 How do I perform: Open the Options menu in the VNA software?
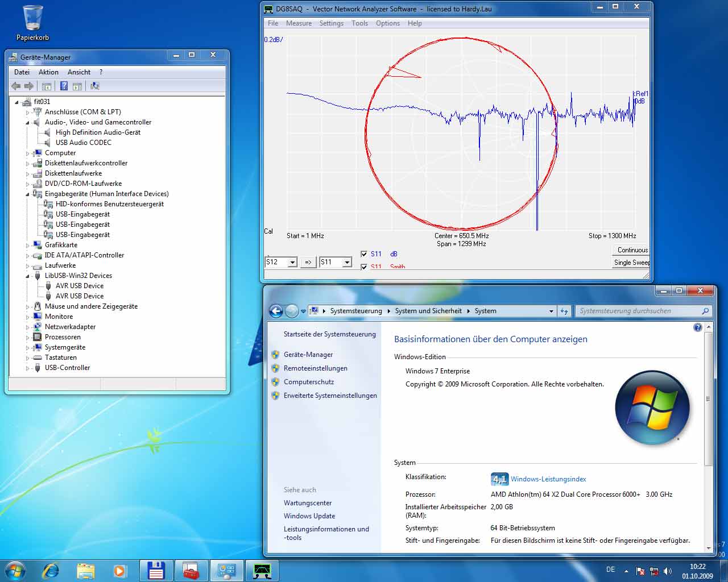pos(388,23)
